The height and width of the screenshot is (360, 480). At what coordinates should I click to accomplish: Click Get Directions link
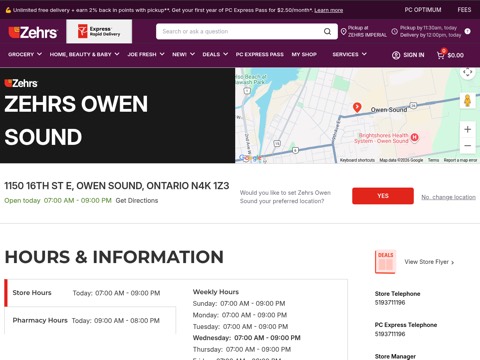137,200
